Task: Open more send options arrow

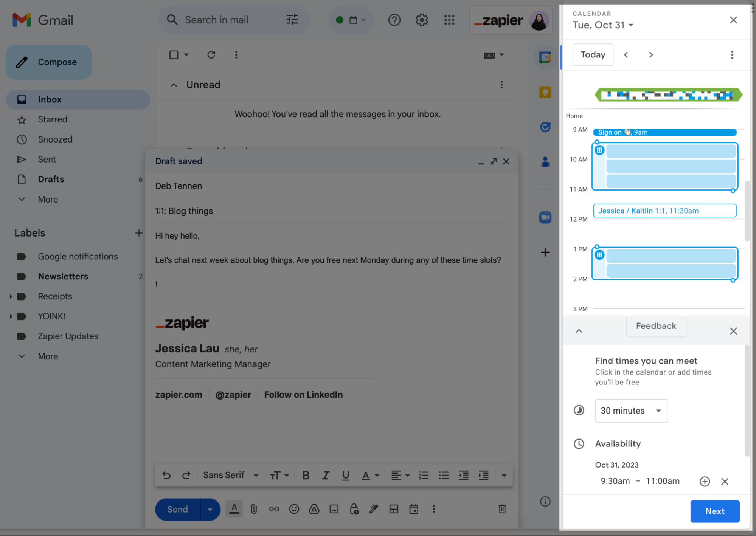Action: (x=210, y=510)
